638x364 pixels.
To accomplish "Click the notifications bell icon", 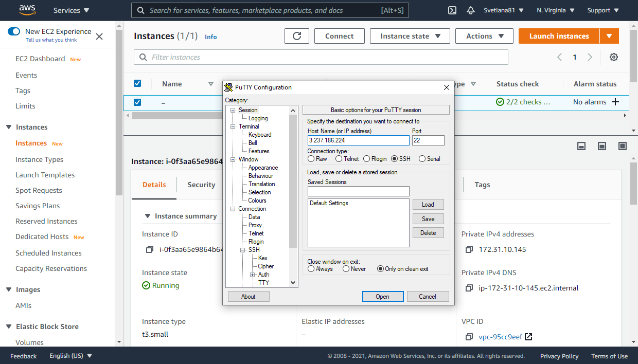I will (x=470, y=10).
